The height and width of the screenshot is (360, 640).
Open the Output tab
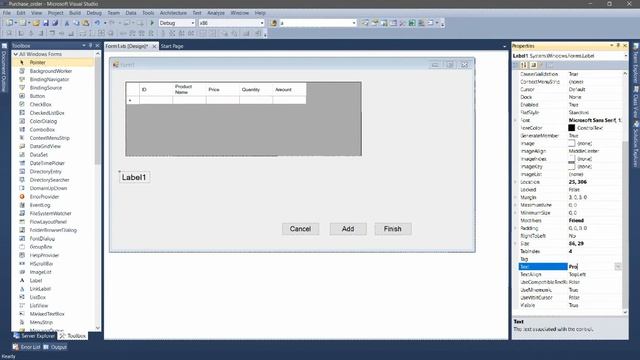click(55, 347)
